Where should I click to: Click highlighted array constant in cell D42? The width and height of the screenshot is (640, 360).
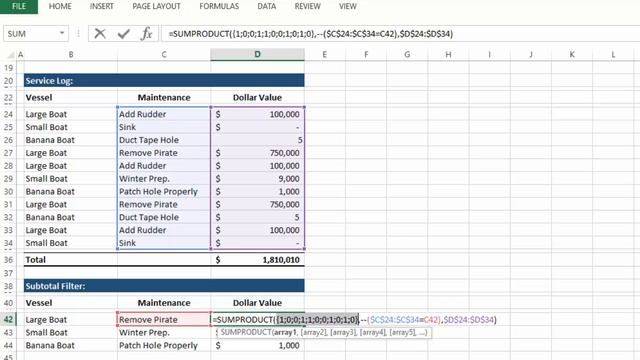[x=317, y=320]
